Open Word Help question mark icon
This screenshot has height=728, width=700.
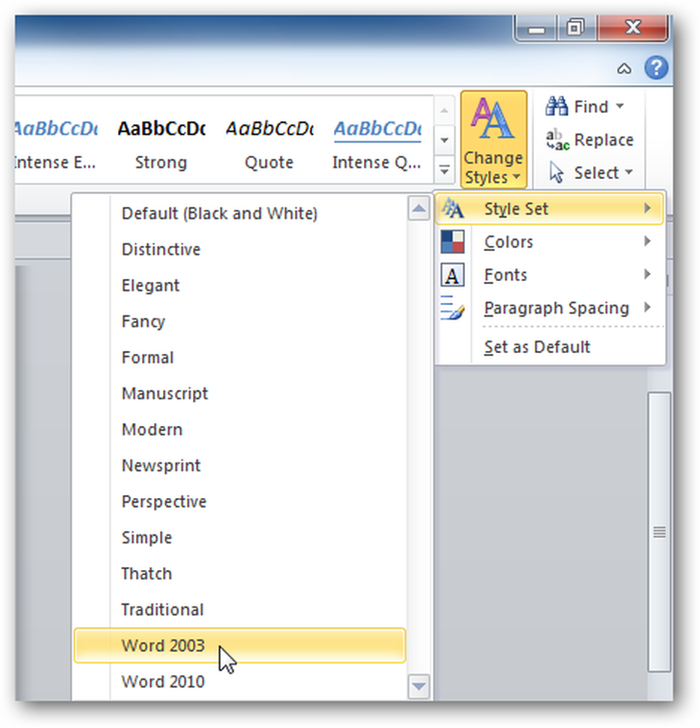[x=656, y=68]
